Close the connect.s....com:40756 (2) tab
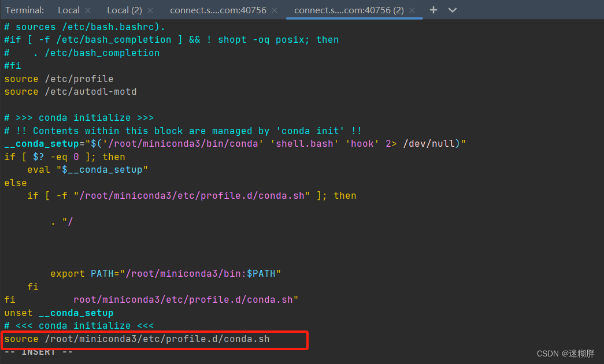The width and height of the screenshot is (604, 364). point(412,10)
